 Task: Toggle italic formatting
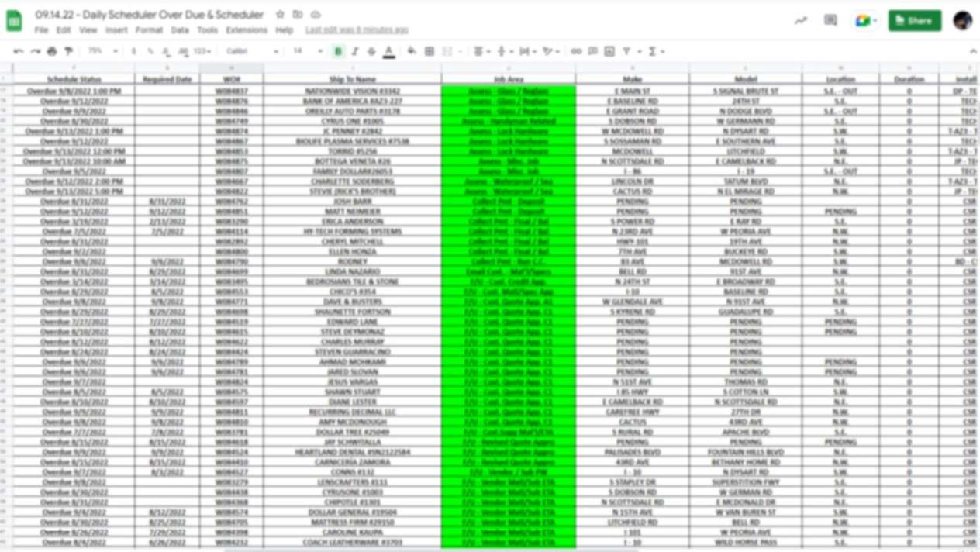pyautogui.click(x=355, y=51)
